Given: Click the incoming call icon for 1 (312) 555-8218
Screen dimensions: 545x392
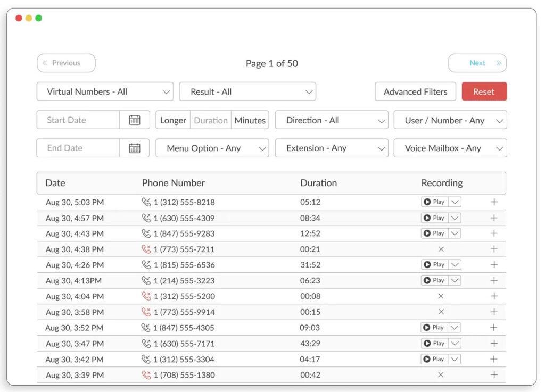Looking at the screenshot, I should click(x=146, y=202).
